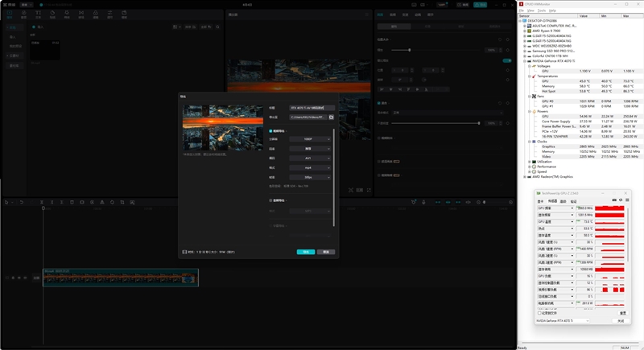Click 关闭 close button in GPU-Z
Screen dimensions: 644x350
click(x=621, y=321)
